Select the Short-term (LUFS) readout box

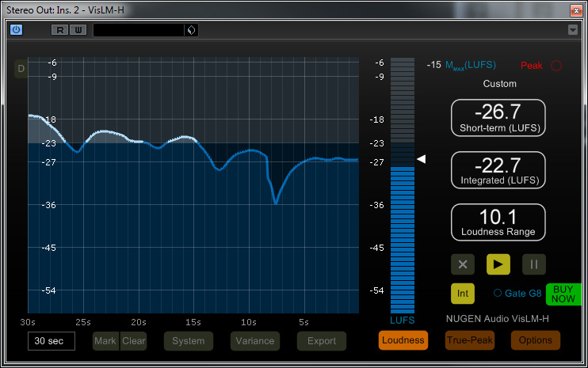click(498, 118)
